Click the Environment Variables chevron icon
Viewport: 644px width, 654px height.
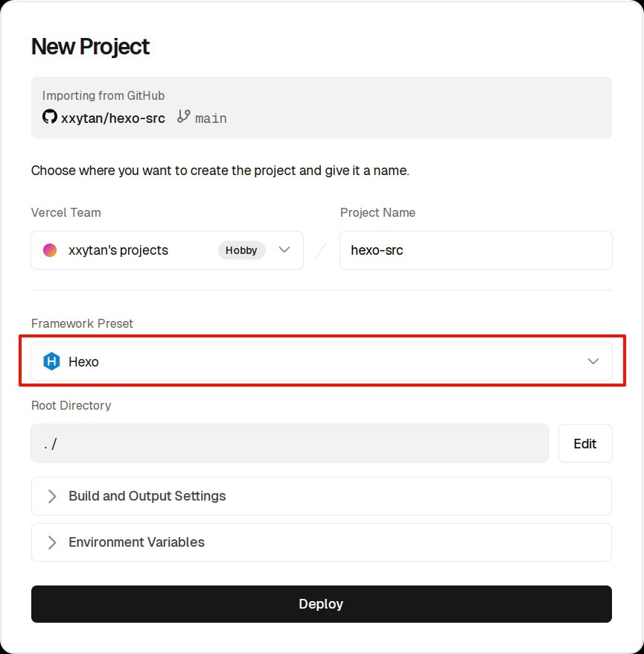click(52, 542)
